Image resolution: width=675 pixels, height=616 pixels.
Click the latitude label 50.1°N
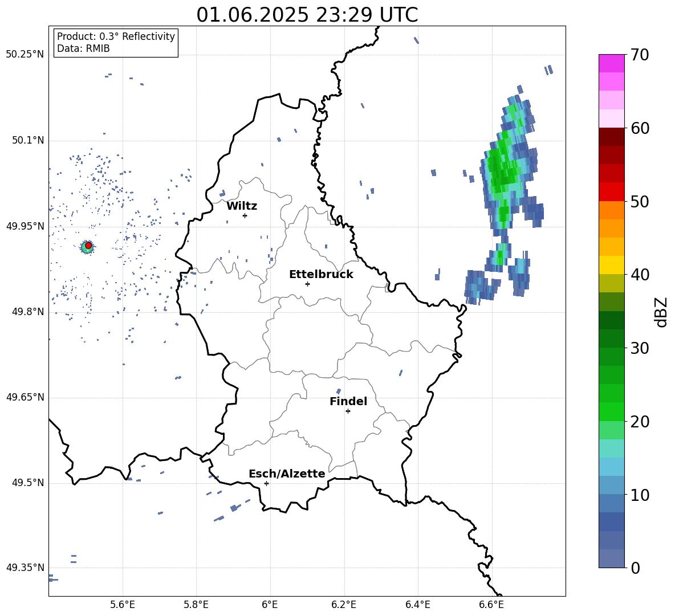pos(28,141)
